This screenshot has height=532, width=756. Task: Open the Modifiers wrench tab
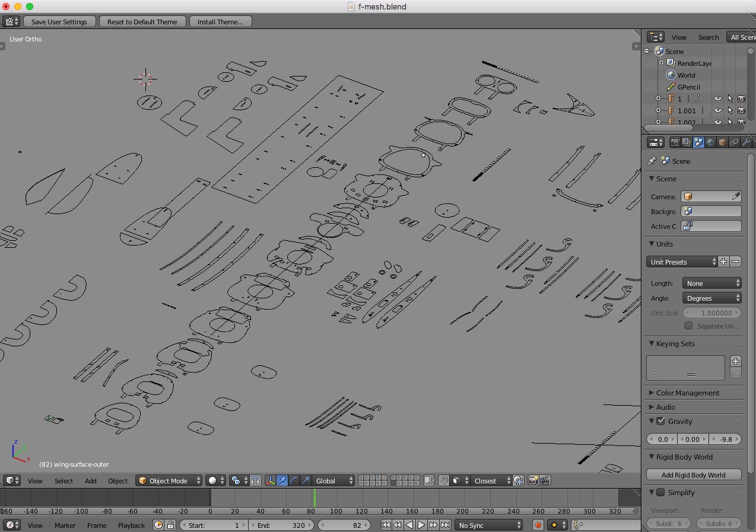click(746, 142)
